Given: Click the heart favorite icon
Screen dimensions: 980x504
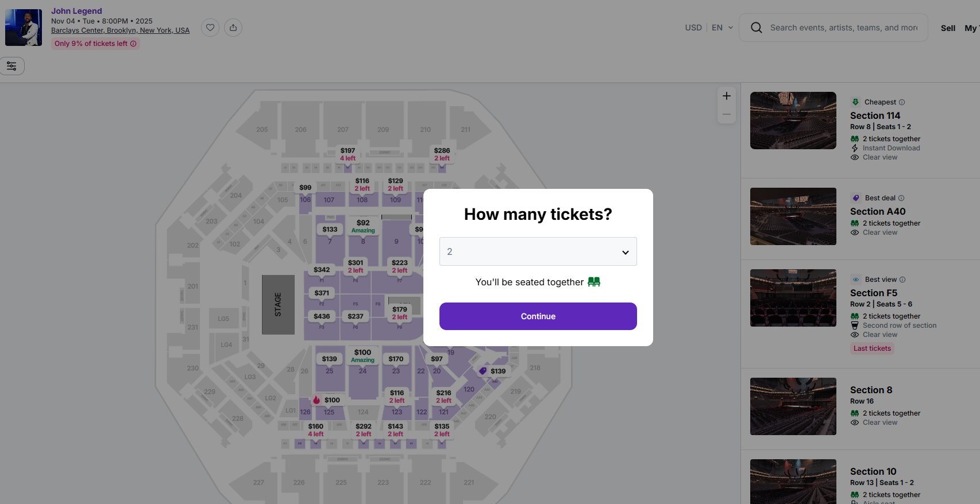Looking at the screenshot, I should (210, 28).
